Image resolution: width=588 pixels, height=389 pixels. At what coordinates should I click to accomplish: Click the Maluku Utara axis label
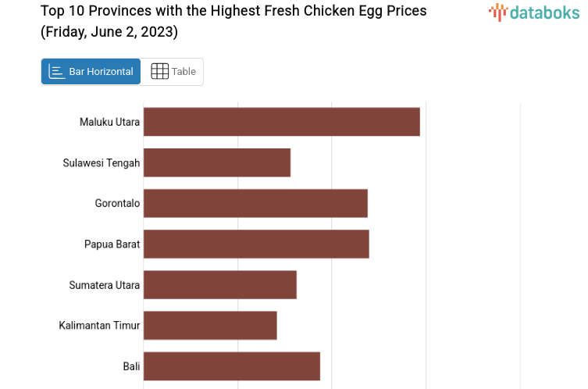[109, 122]
